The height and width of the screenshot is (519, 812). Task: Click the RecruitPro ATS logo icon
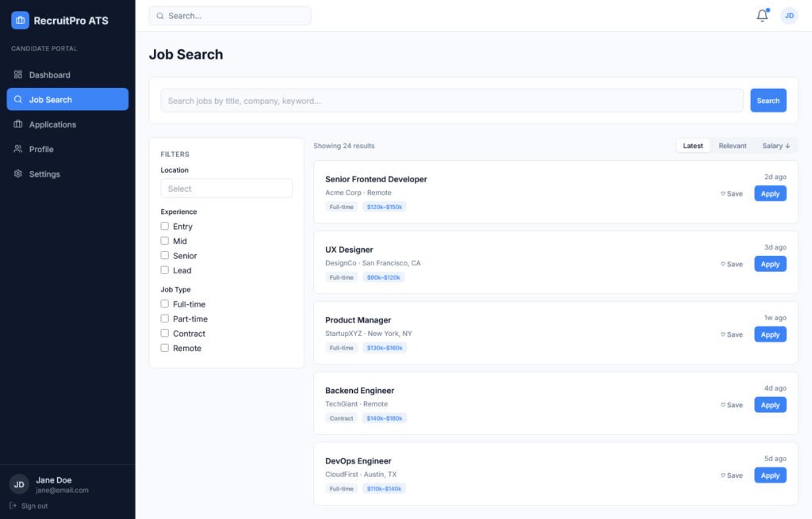coord(19,20)
